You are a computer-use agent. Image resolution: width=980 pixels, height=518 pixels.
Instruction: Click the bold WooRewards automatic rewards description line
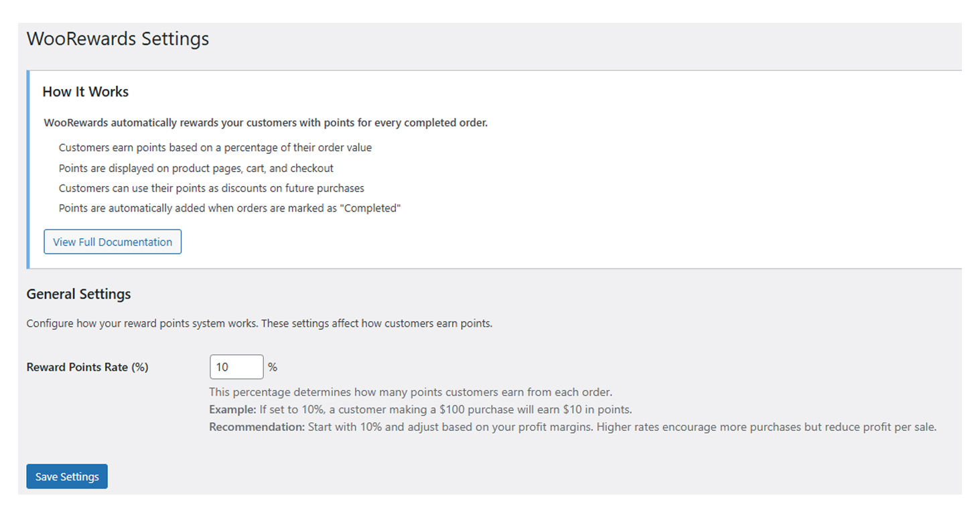[x=265, y=122]
